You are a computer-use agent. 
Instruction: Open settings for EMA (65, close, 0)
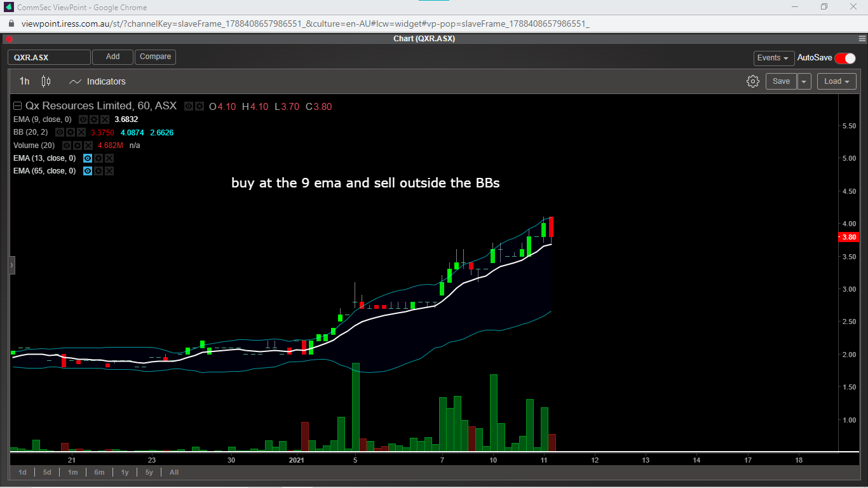[x=98, y=171]
